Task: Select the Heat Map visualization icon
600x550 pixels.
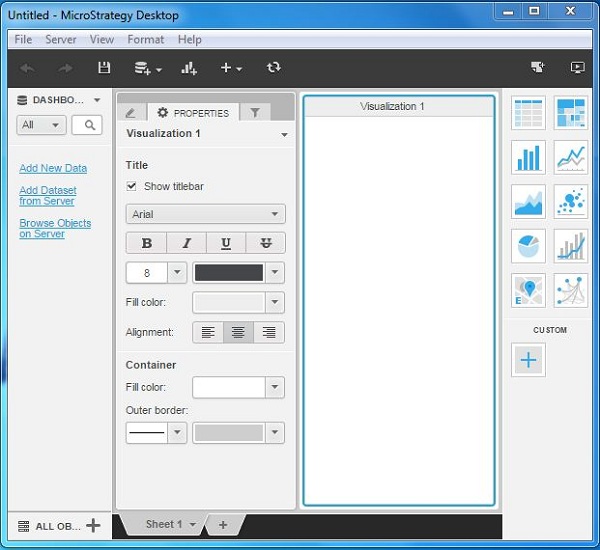Action: (x=570, y=113)
